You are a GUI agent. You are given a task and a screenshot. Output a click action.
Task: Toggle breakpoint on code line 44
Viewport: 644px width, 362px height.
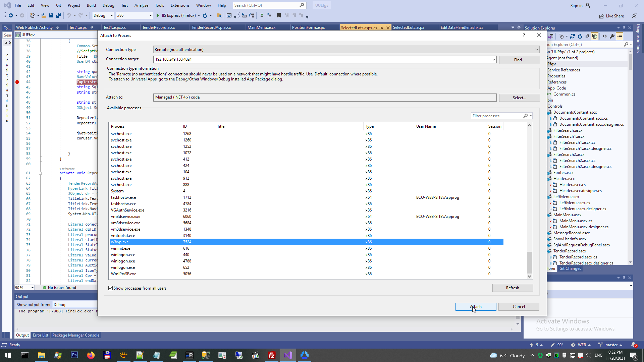(x=17, y=82)
